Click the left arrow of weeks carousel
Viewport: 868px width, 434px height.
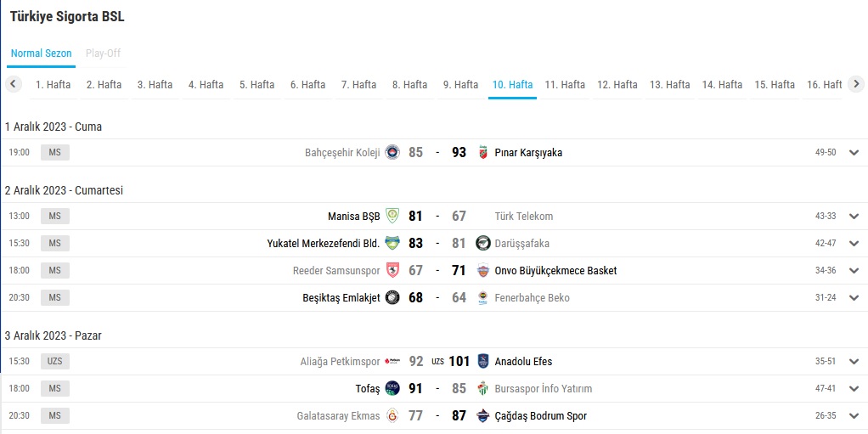(x=14, y=84)
